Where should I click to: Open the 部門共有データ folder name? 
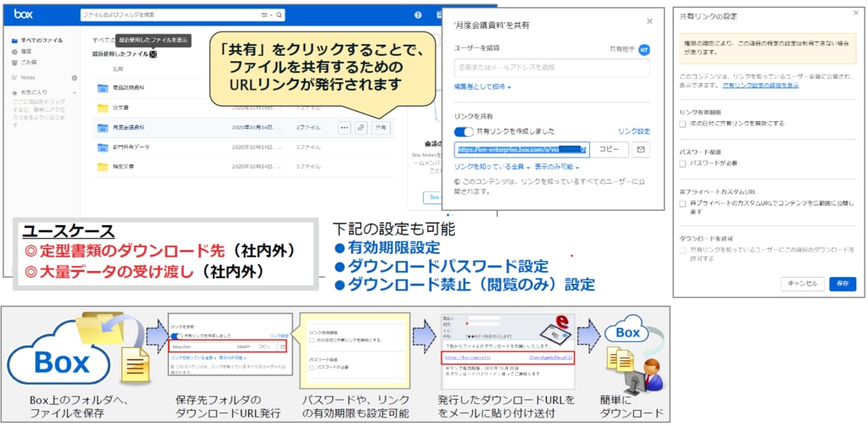coord(131,147)
